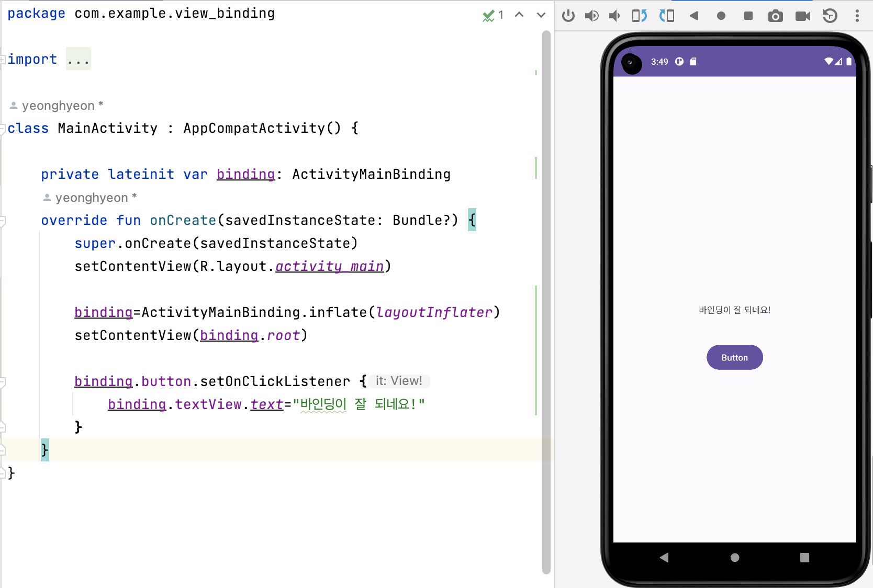This screenshot has height=588, width=873.
Task: Click the ellipsis placeholder after import
Action: (x=79, y=59)
